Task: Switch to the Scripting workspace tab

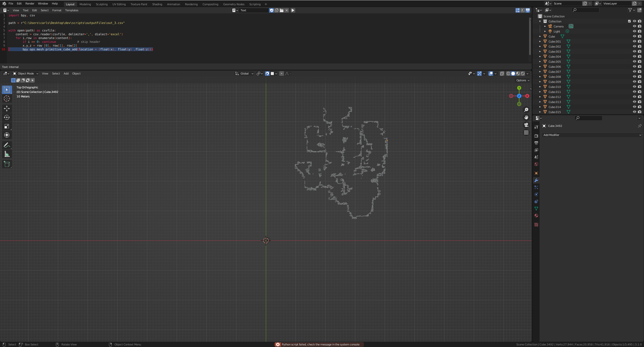Action: coord(255,4)
